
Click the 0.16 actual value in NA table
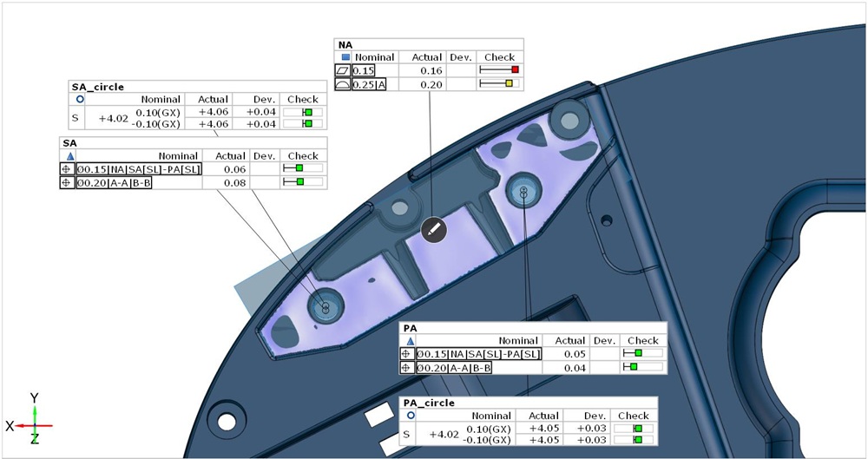click(x=432, y=69)
